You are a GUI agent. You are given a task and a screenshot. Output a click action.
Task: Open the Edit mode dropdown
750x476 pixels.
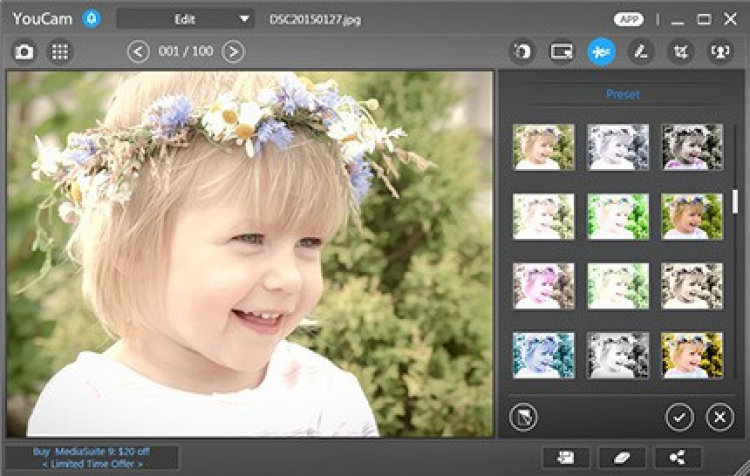point(185,19)
